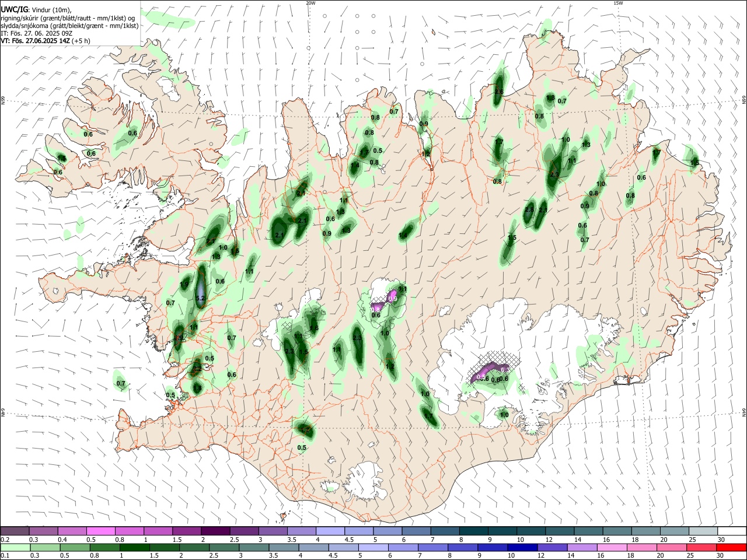Pick the medium green 0.5 swatch in rain legend
Viewport: 747px width, 560px height.
75,548
